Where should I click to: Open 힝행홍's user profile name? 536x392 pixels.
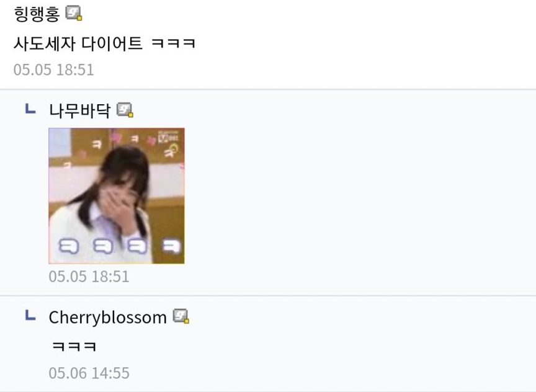[x=37, y=14]
